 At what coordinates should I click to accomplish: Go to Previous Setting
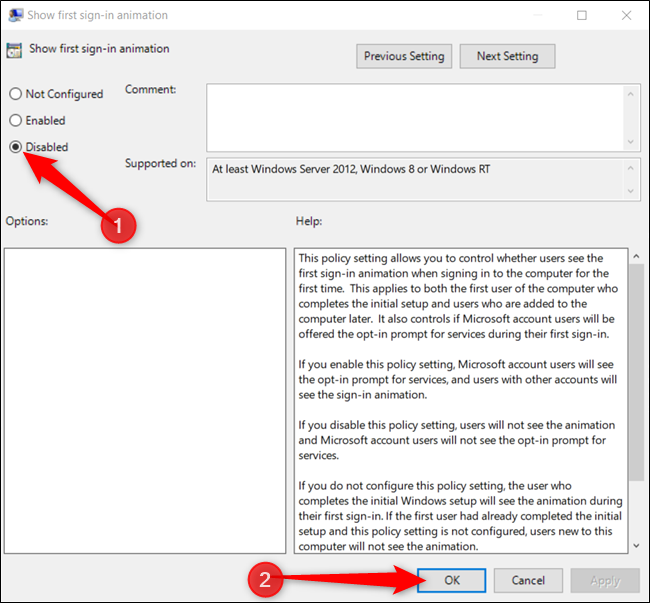click(x=404, y=56)
